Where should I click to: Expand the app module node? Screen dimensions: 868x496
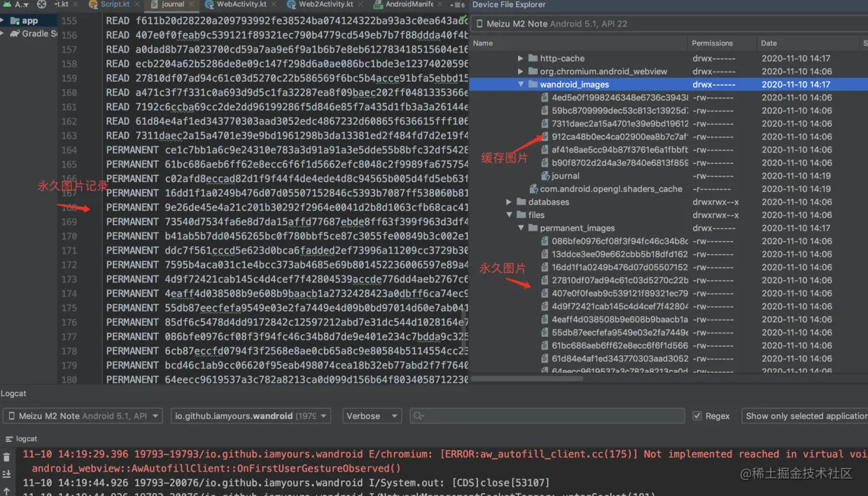[x=3, y=21]
